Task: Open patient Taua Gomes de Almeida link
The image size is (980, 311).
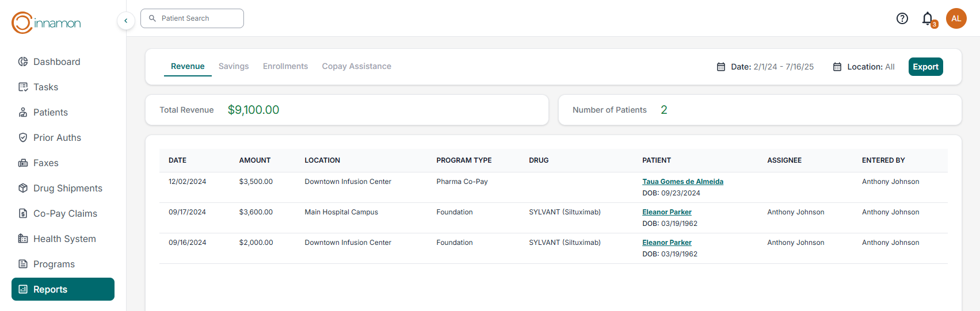Action: 682,182
